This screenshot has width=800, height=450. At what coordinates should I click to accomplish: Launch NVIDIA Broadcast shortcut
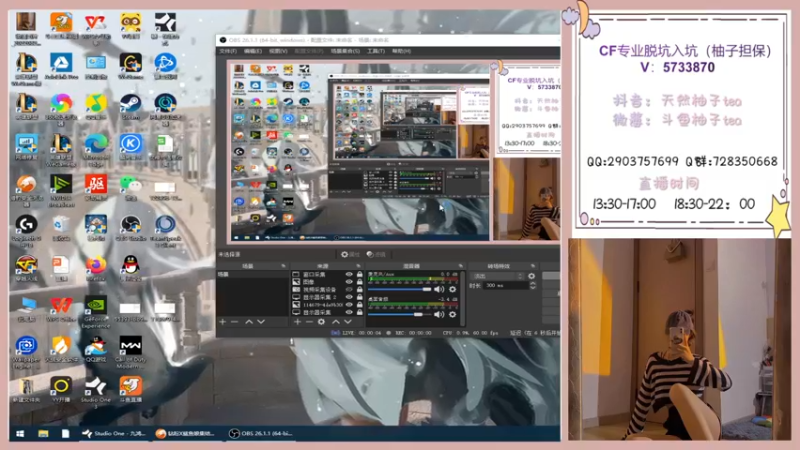point(61,190)
